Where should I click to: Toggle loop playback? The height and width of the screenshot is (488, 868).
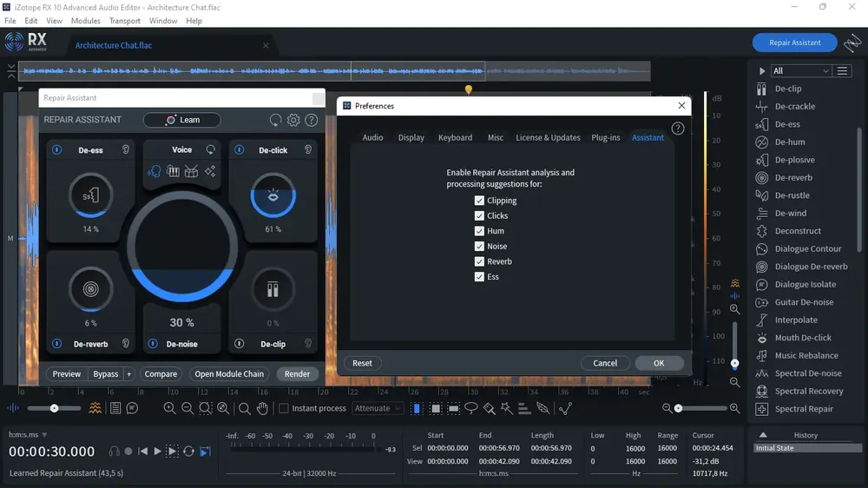pos(188,452)
